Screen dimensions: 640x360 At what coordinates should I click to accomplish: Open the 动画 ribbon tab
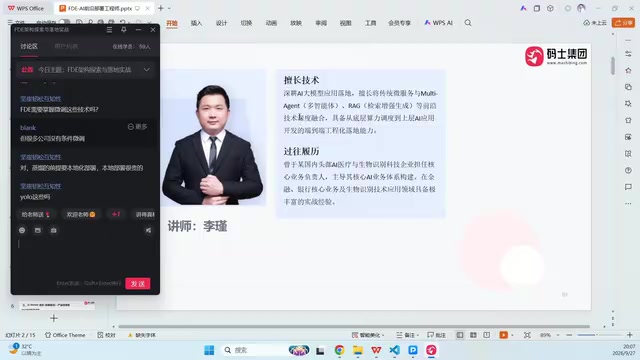click(x=271, y=23)
